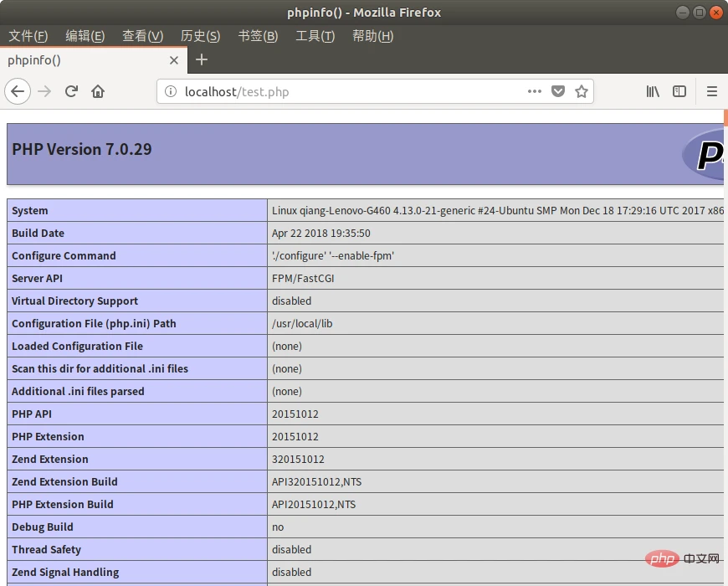The image size is (728, 586).
Task: Open the 书签(B) bookmarks menu
Action: coord(258,36)
